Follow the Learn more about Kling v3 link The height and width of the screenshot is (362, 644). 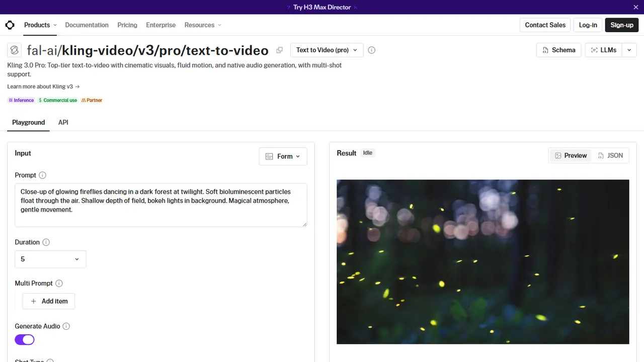[x=43, y=86]
